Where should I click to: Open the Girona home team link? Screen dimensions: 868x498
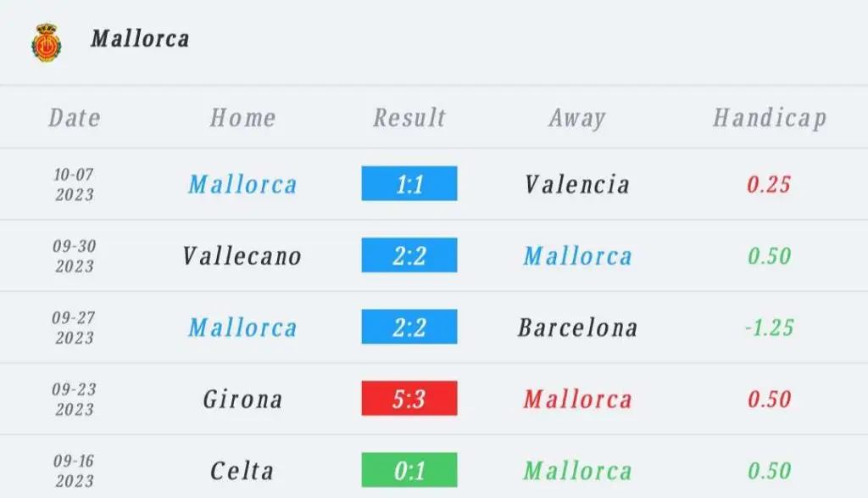(242, 399)
